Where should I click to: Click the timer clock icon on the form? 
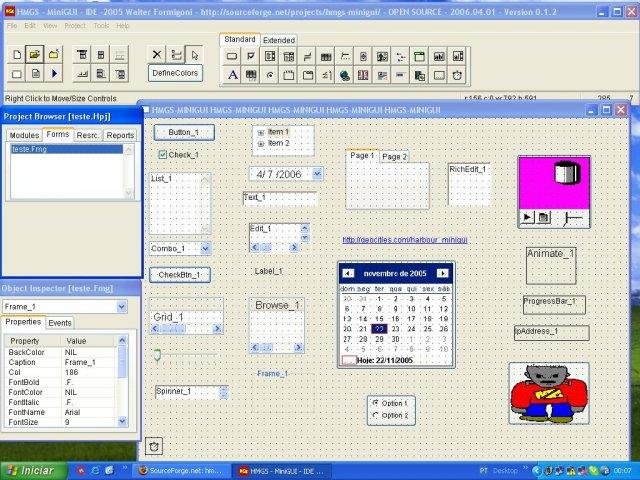(x=154, y=446)
